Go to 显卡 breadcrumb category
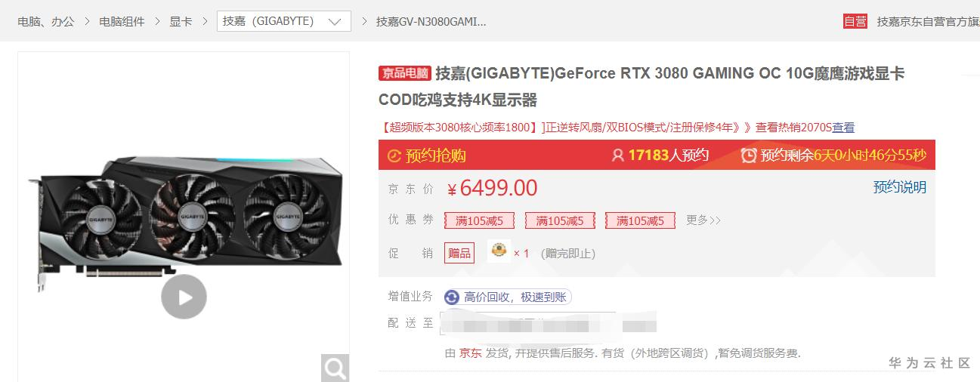The width and height of the screenshot is (980, 382). tap(181, 22)
